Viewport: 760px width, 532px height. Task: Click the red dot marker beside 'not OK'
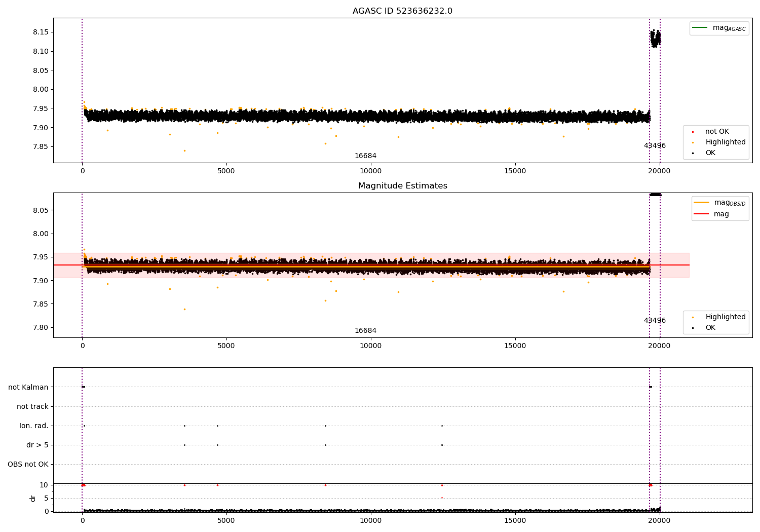tap(693, 132)
